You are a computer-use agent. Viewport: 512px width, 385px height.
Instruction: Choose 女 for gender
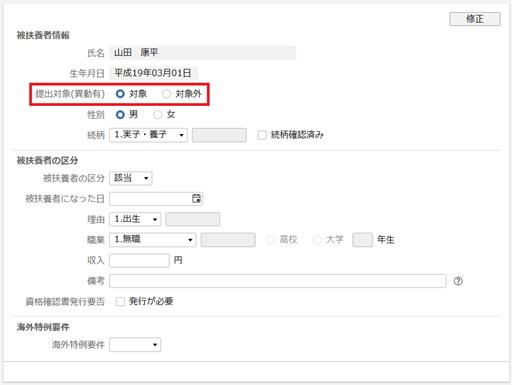pyautogui.click(x=157, y=115)
